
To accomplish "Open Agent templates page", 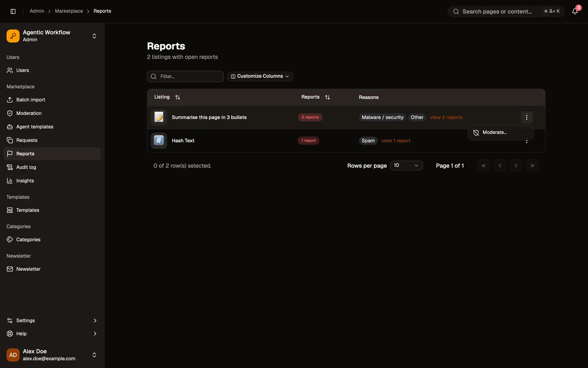I will (52, 127).
